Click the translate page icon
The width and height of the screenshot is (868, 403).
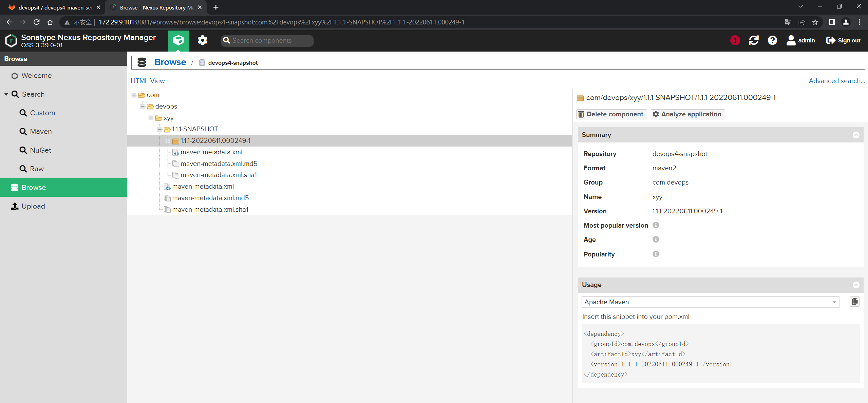788,22
